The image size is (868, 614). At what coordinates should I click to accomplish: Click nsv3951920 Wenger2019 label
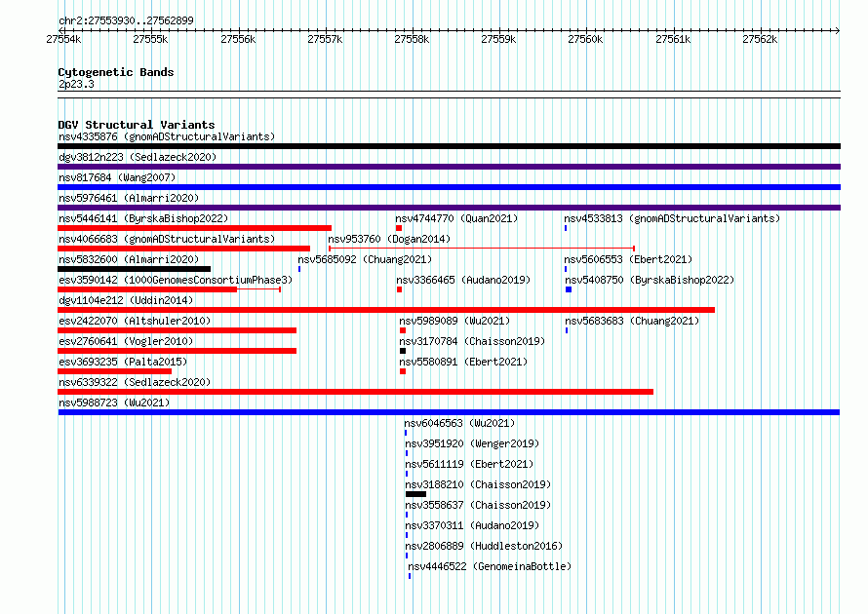click(x=472, y=443)
